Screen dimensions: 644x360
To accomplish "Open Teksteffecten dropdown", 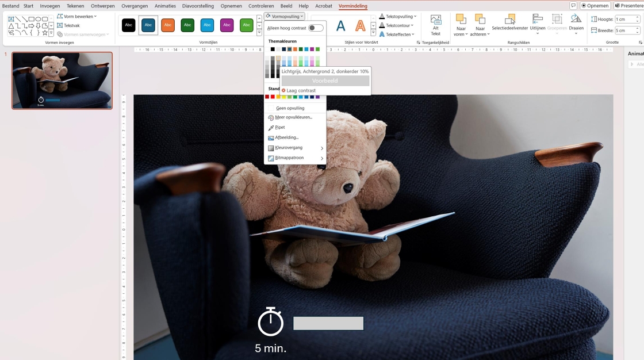I will [397, 35].
